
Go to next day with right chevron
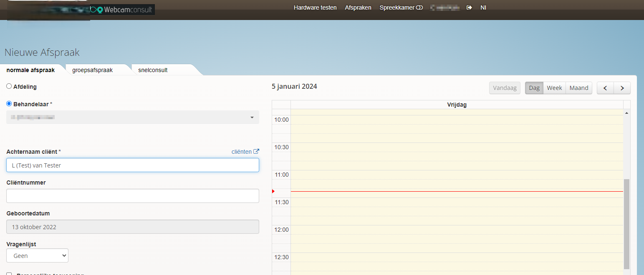tap(622, 88)
